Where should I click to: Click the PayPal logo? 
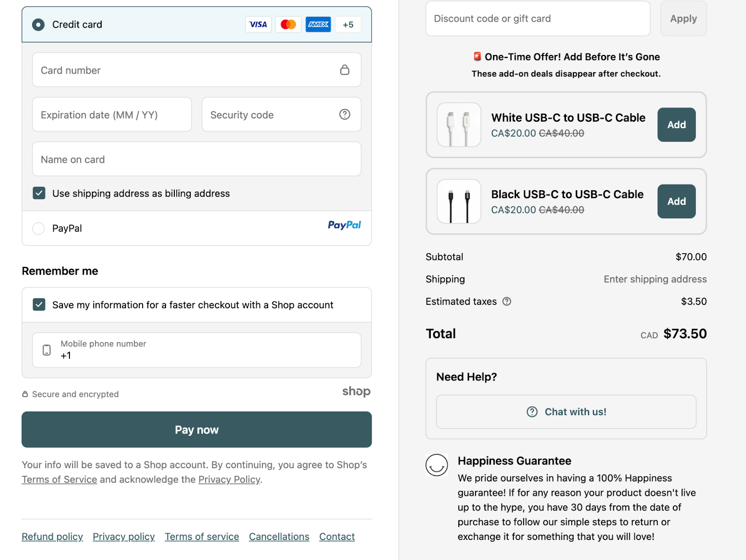click(x=344, y=225)
